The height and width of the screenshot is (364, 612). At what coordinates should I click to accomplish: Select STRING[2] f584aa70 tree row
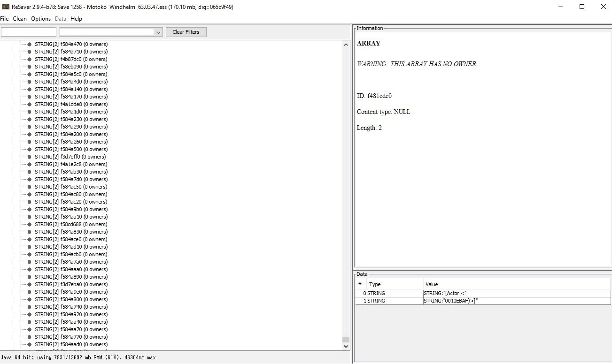click(71, 329)
